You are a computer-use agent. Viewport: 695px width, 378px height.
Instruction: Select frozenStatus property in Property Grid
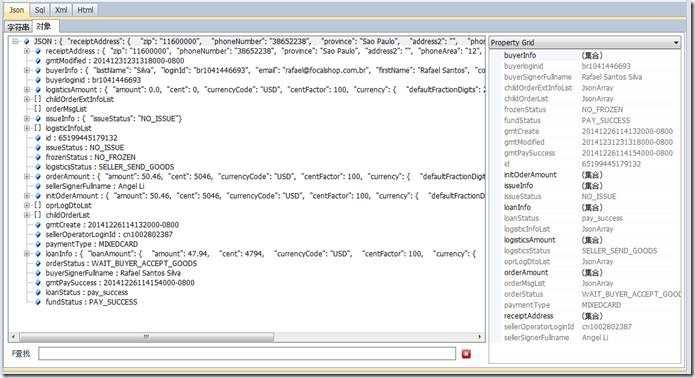525,109
